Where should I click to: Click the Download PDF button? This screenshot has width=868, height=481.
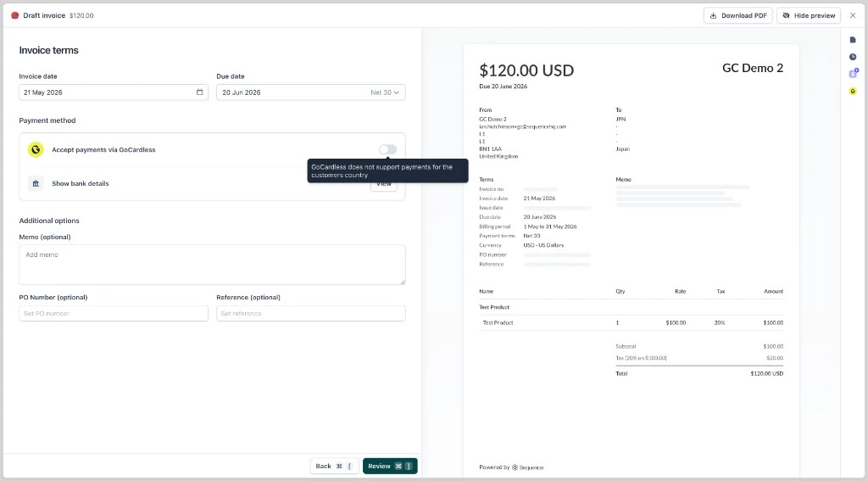click(738, 15)
